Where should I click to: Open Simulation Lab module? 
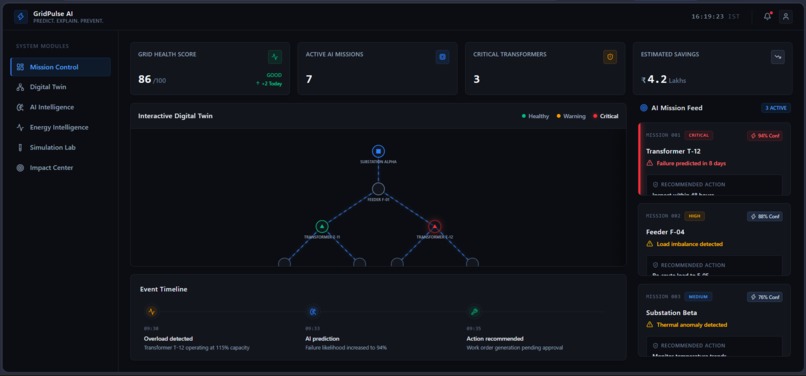click(60, 147)
